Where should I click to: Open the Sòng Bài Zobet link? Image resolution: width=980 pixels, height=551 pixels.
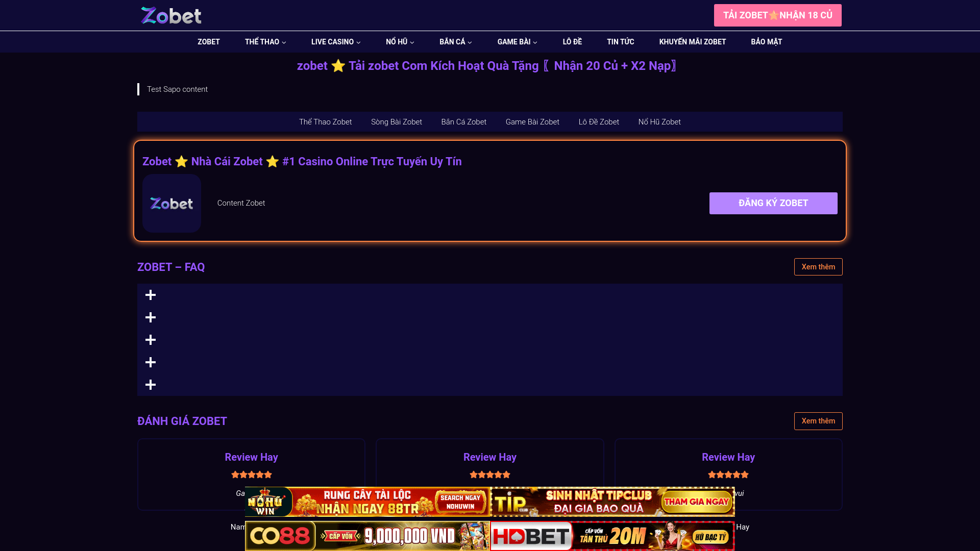click(397, 122)
